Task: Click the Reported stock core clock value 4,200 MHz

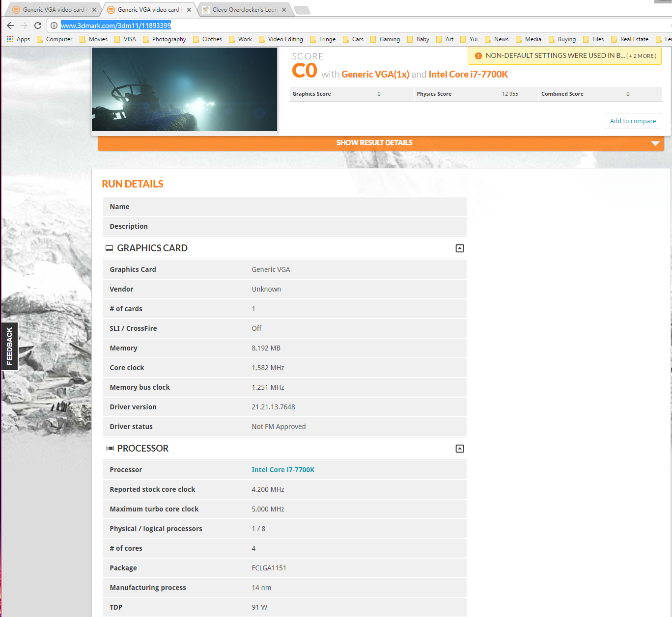Action: pos(268,489)
